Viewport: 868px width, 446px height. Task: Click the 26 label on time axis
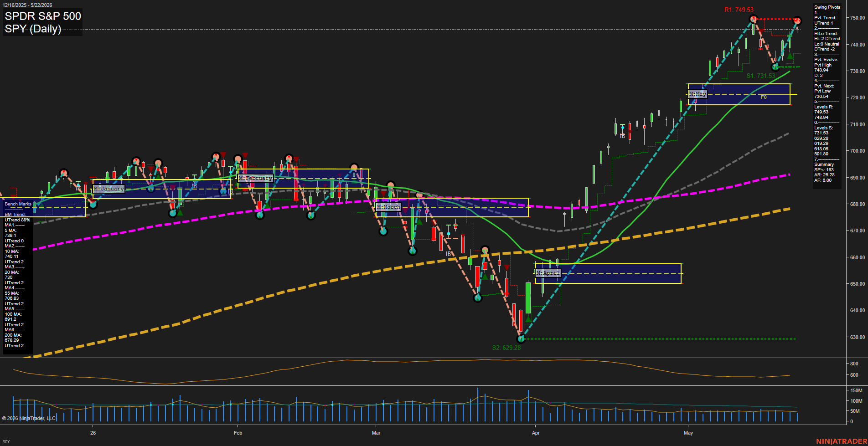(x=93, y=433)
